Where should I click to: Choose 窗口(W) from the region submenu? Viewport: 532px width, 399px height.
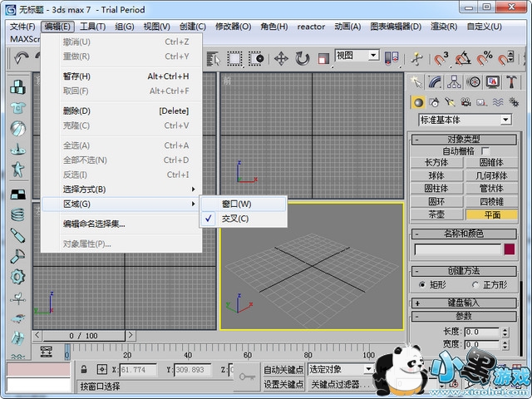click(236, 204)
